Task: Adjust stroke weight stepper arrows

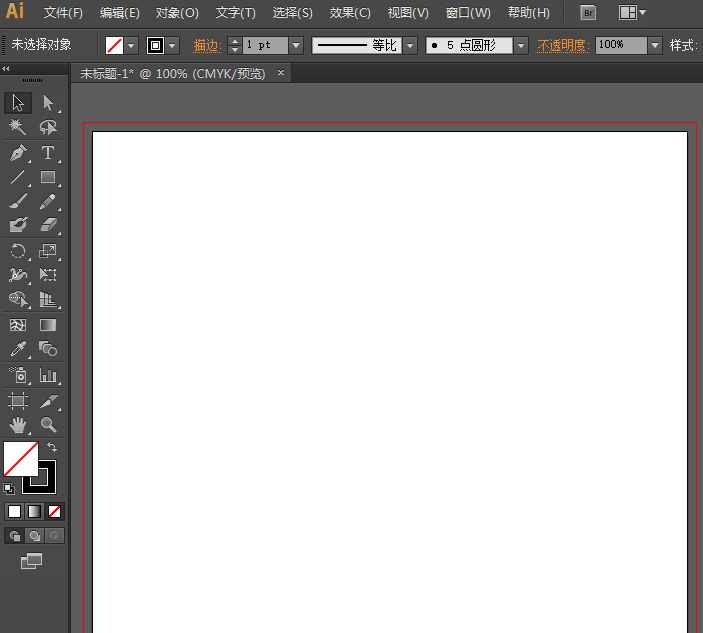Action: click(x=234, y=45)
